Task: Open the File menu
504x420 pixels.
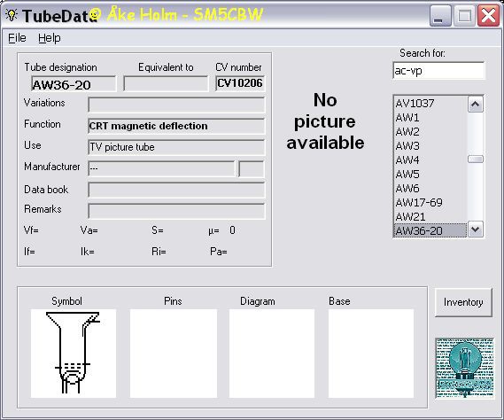Action: click(17, 38)
